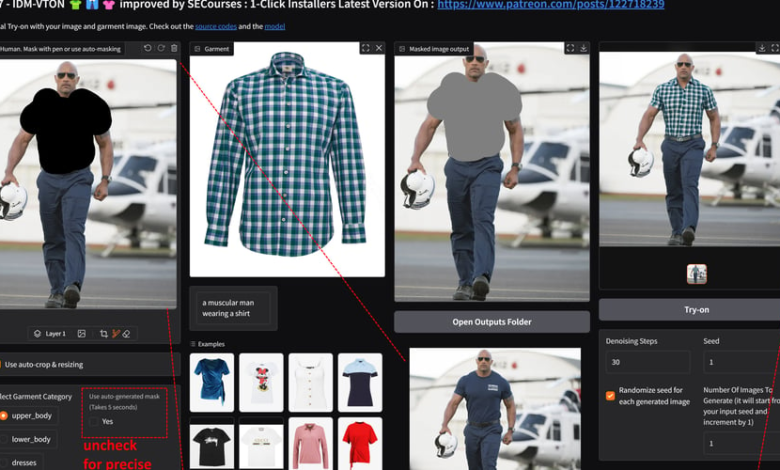
Task: Select the crop tool in editor toolbar
Action: pyautogui.click(x=104, y=334)
